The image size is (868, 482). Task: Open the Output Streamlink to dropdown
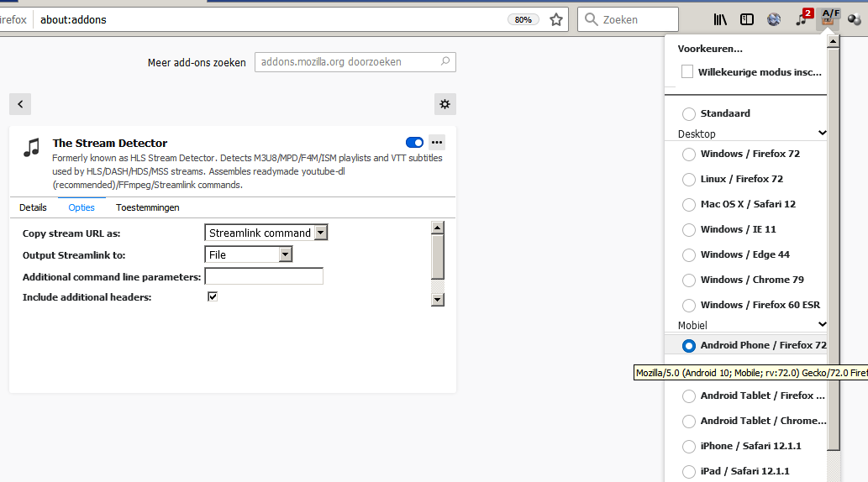[249, 254]
